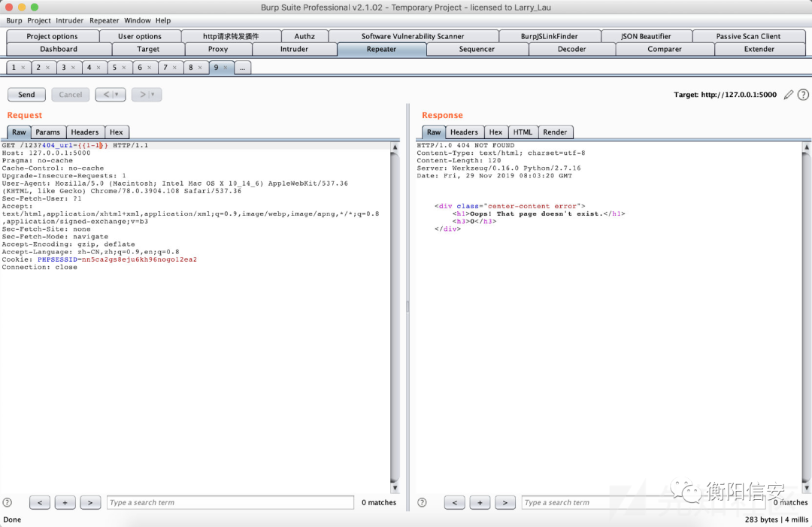Screen dimensions: 812x527
Task: Open the Burp menu
Action: 14,21
